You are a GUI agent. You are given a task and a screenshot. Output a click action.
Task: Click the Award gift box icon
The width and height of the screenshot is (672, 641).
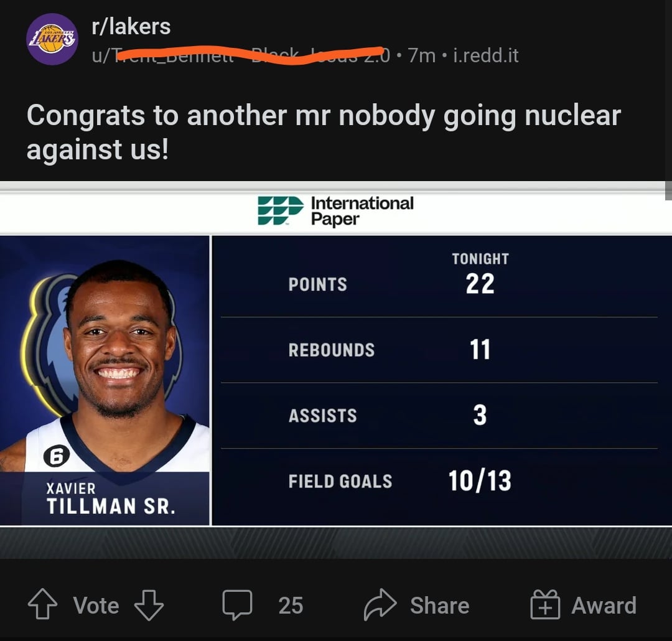coord(545,605)
